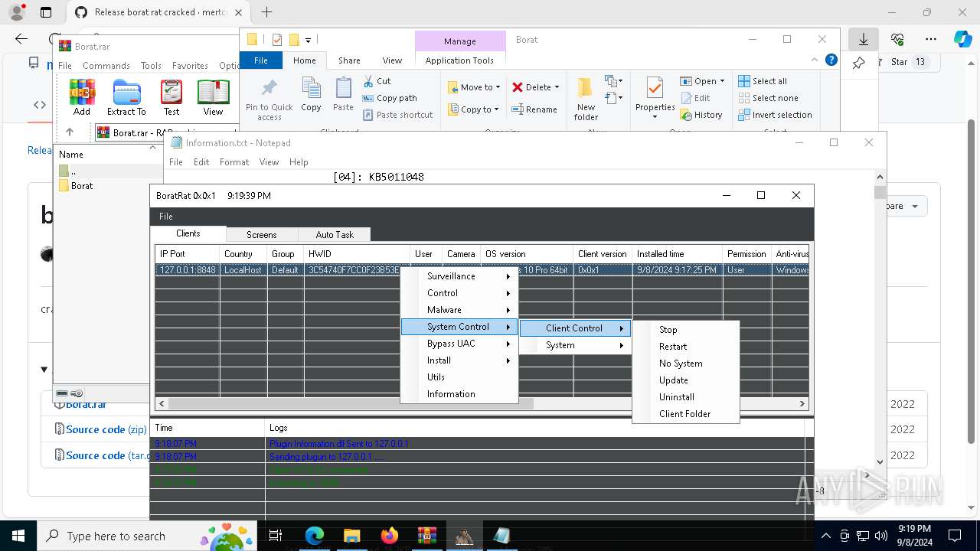Click the Windows Start button

click(18, 536)
